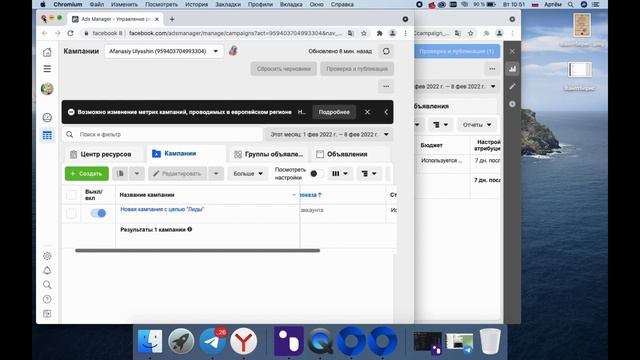Open Telegram from the Dock
The width and height of the screenshot is (640, 360).
[213, 341]
